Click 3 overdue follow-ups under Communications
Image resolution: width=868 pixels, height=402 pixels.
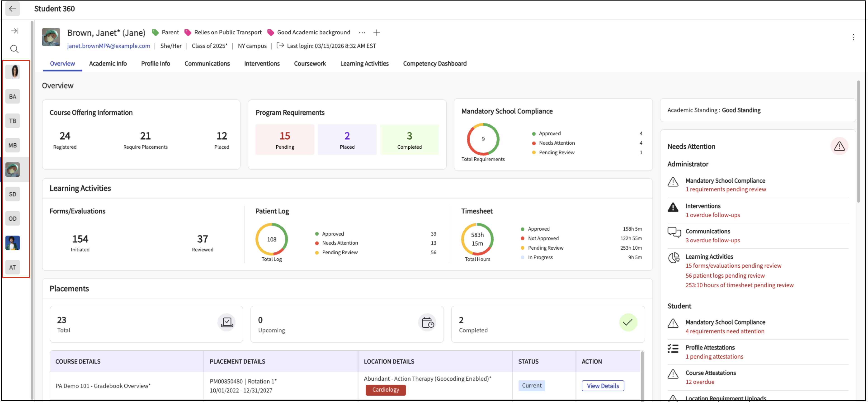click(x=712, y=241)
